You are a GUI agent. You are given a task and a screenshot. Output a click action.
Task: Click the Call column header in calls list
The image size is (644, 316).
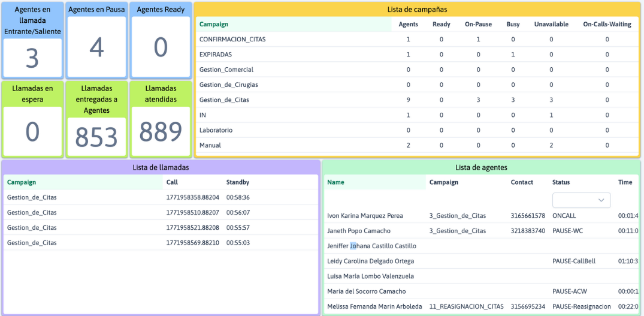pyautogui.click(x=172, y=182)
